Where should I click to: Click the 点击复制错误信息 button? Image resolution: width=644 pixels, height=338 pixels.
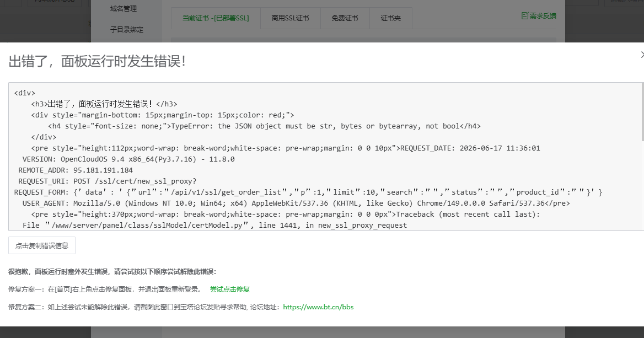[x=42, y=245]
